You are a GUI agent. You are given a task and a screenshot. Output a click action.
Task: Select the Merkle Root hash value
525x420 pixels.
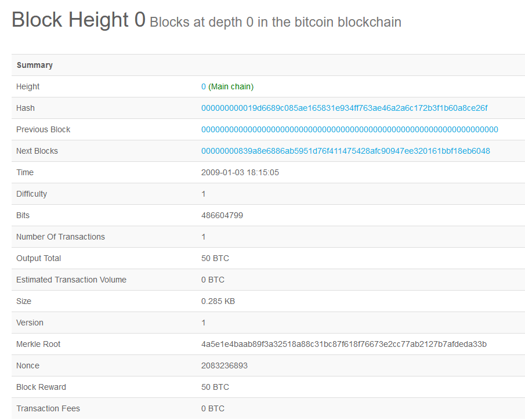343,344
